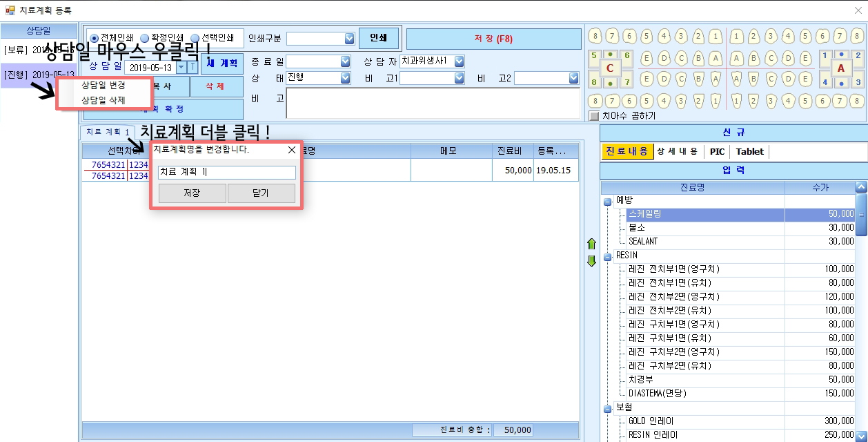
Task: Select the quadrant C tooth selector icon
Action: [x=610, y=68]
